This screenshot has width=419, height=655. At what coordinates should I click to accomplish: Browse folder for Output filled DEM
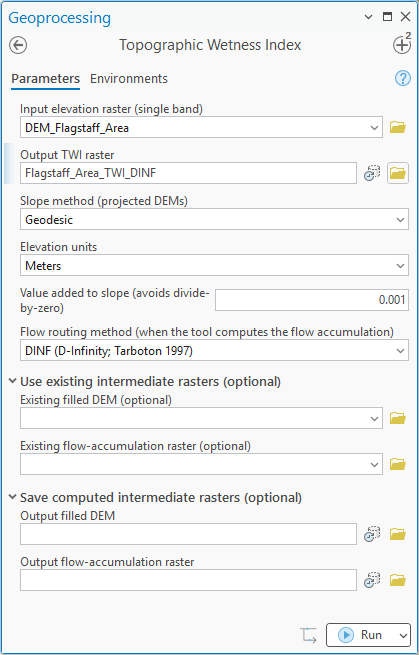(x=398, y=534)
